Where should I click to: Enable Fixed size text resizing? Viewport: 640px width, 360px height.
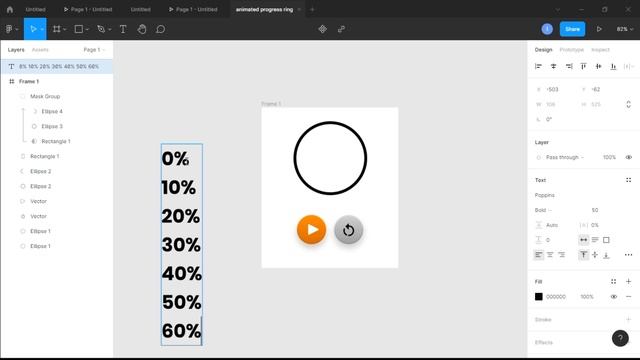pyautogui.click(x=606, y=240)
